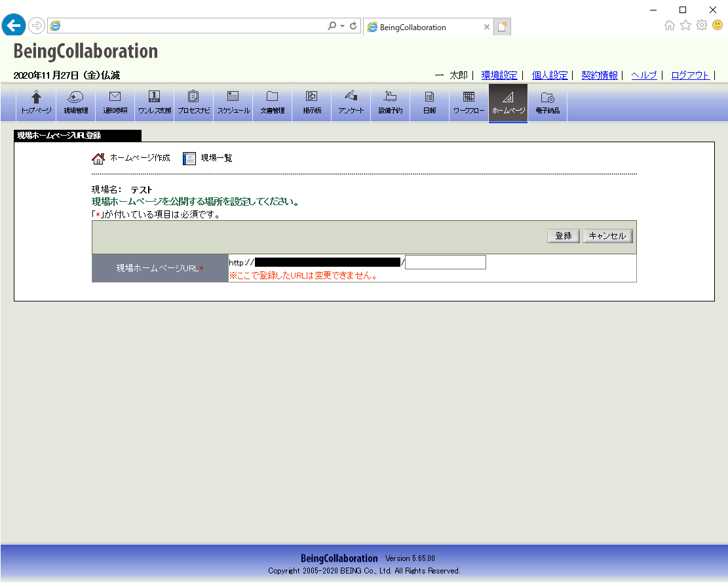Open the 契約情報 link

tap(600, 75)
